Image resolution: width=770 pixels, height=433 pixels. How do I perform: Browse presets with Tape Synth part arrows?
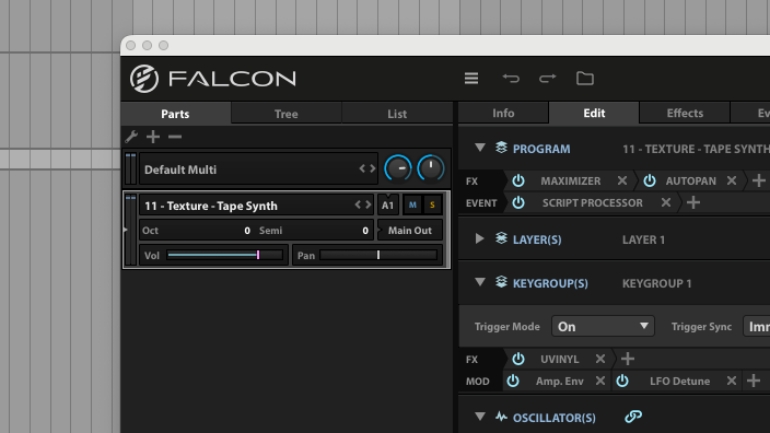(363, 205)
